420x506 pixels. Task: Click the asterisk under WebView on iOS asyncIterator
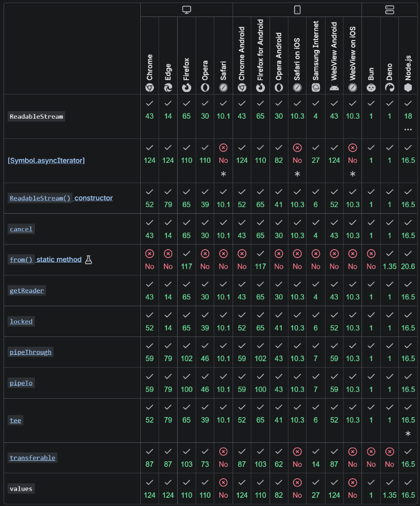click(x=353, y=174)
